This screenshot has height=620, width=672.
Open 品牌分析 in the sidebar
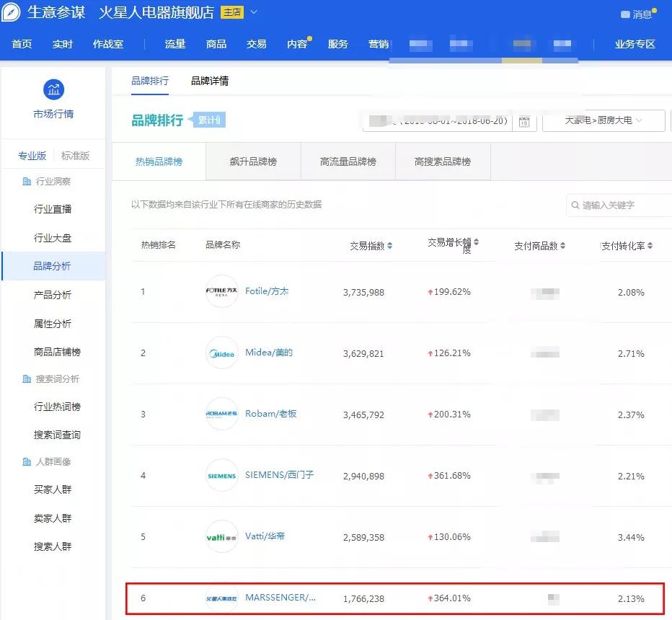(x=52, y=266)
